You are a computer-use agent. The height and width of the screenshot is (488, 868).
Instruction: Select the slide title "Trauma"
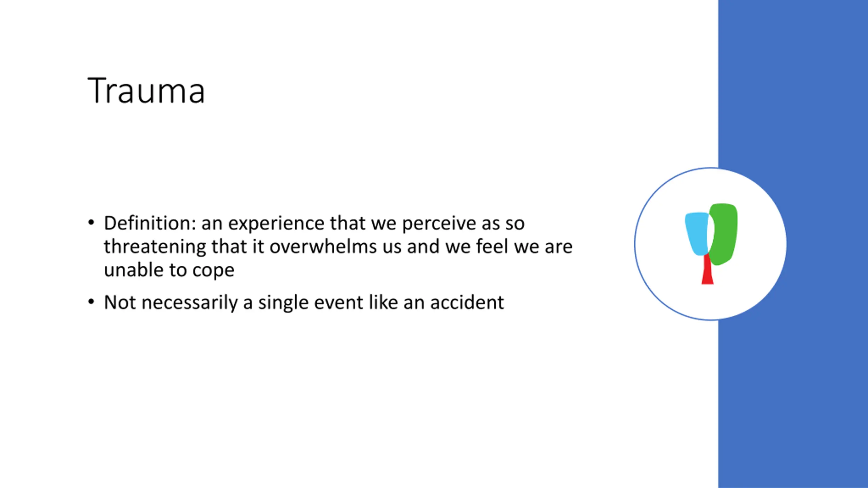click(146, 90)
